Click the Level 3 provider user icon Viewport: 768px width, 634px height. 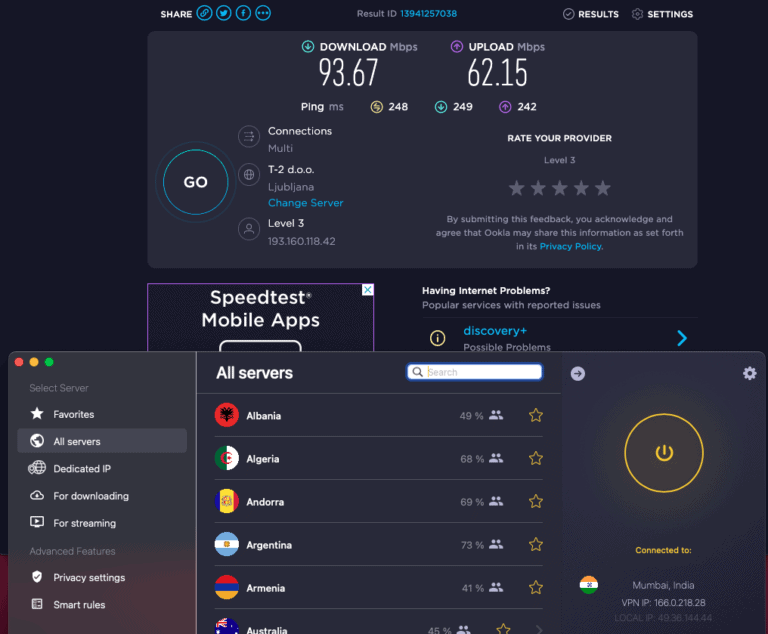(249, 229)
